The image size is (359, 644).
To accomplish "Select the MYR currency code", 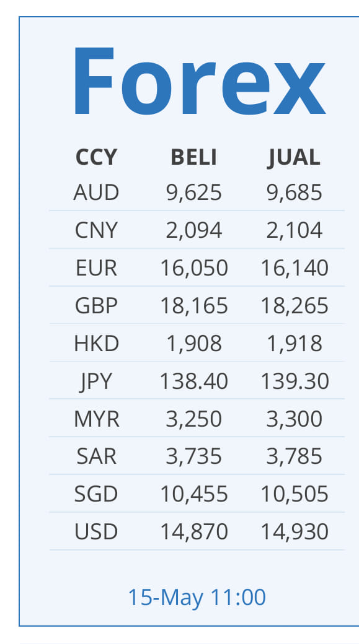I will coord(97,419).
